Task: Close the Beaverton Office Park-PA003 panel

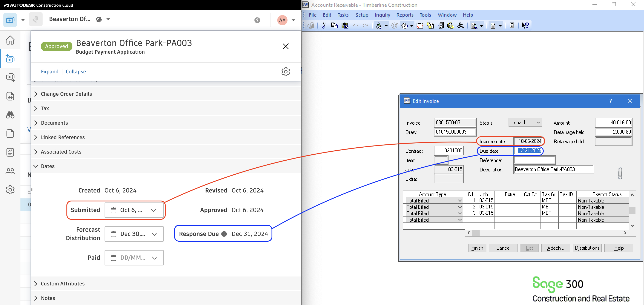Action: (286, 46)
